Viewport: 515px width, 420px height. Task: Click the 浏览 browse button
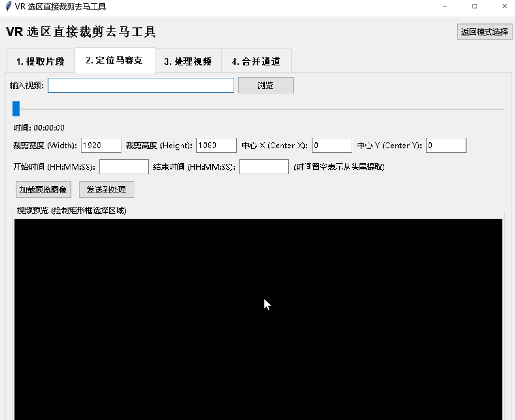(266, 85)
